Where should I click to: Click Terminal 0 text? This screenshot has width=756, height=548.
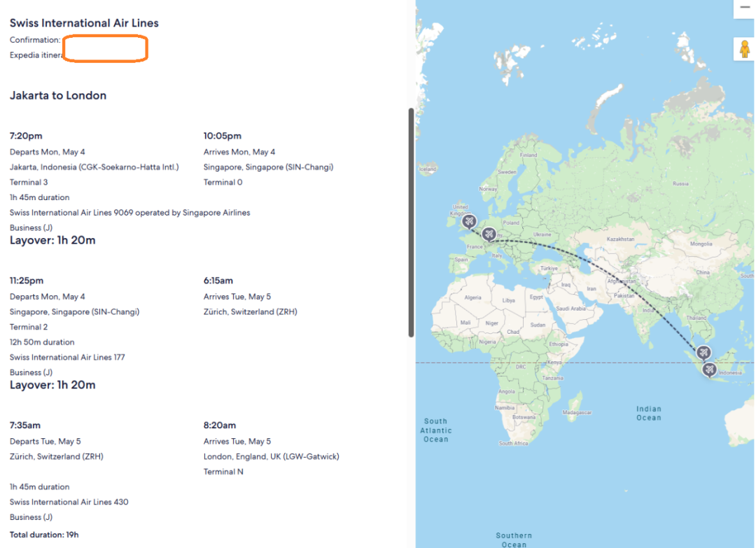point(223,182)
